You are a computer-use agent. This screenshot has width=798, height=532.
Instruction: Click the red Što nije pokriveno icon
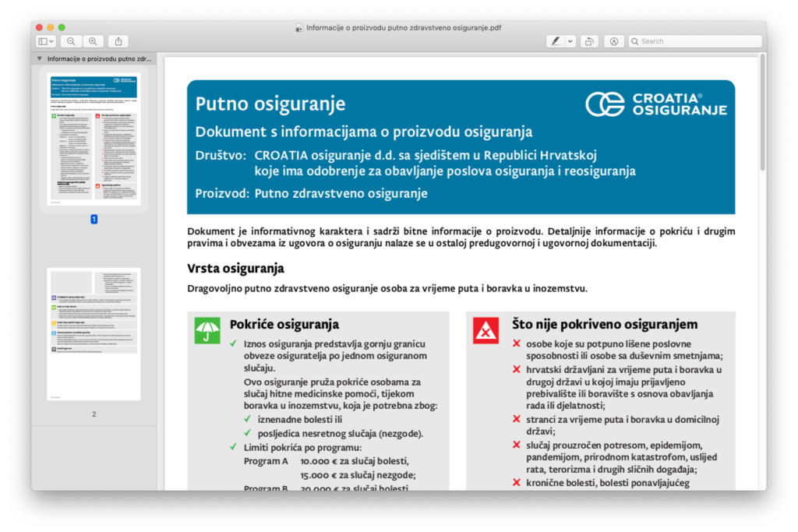point(486,330)
